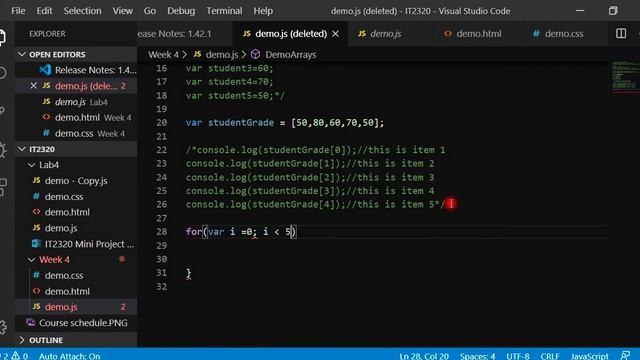This screenshot has width=640, height=360.
Task: Collapse the Week 4 folder
Action: pos(31,260)
